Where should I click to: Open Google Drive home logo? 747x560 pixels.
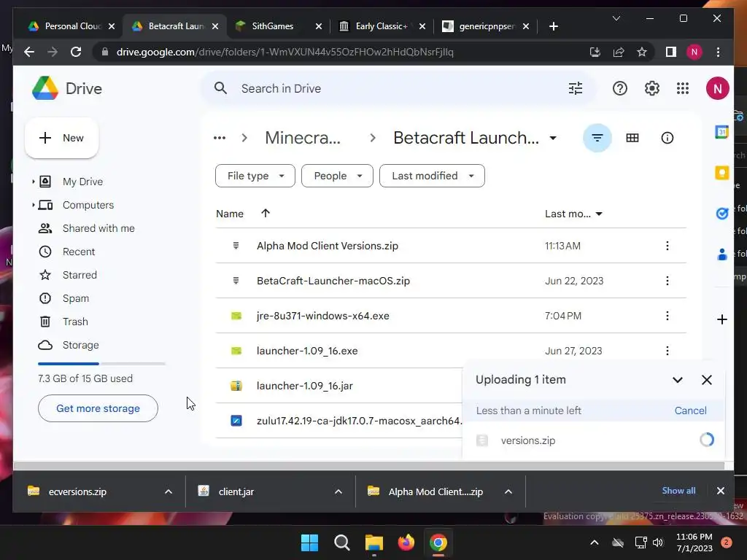tap(67, 88)
